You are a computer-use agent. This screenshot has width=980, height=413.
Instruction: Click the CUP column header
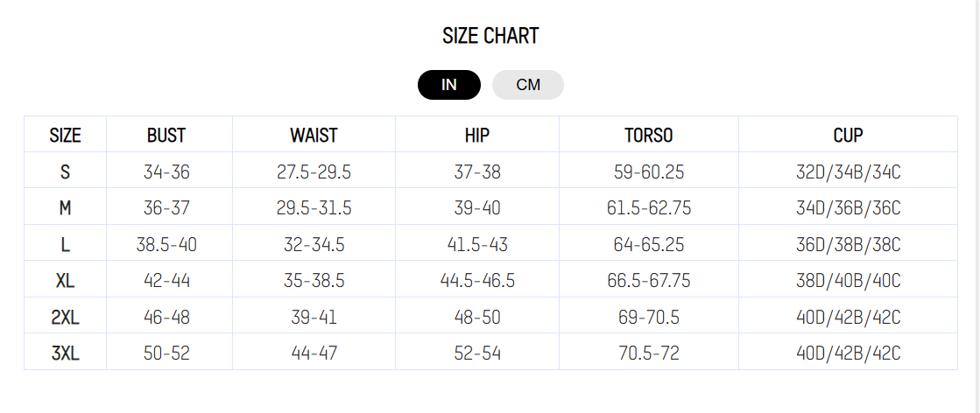tap(848, 136)
